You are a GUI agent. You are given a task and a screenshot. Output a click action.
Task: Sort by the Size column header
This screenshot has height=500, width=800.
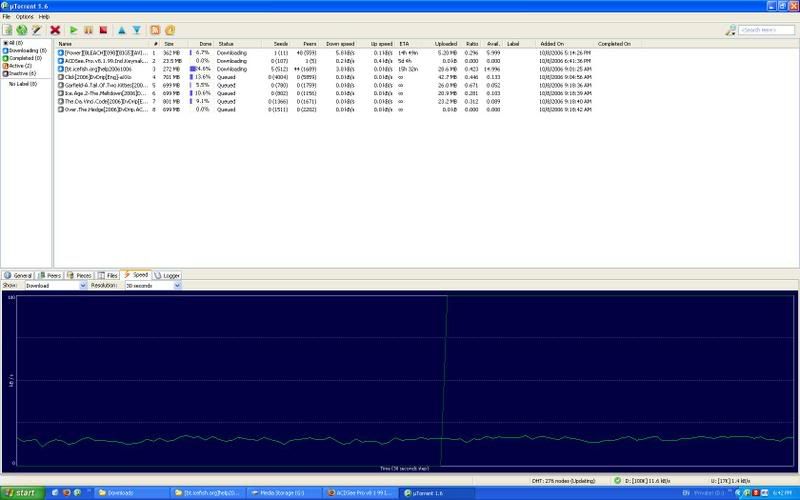click(x=174, y=44)
